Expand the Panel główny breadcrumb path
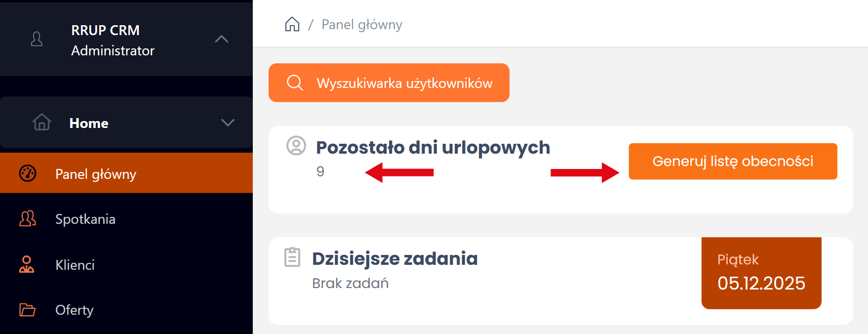868x334 pixels. tap(361, 24)
